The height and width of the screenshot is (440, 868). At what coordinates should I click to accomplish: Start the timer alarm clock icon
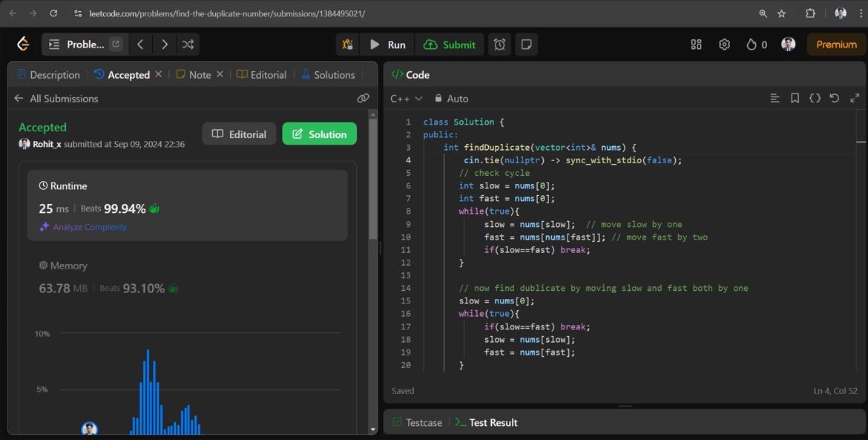(499, 45)
